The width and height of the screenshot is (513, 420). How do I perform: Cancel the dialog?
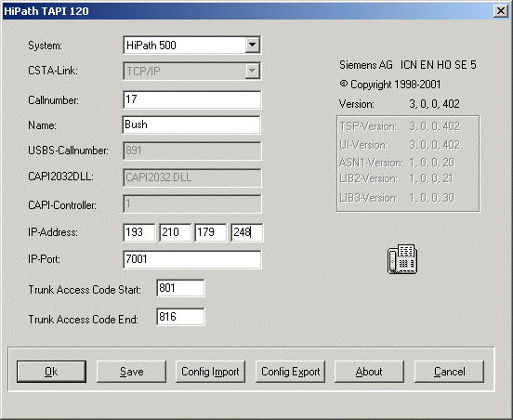tap(449, 372)
